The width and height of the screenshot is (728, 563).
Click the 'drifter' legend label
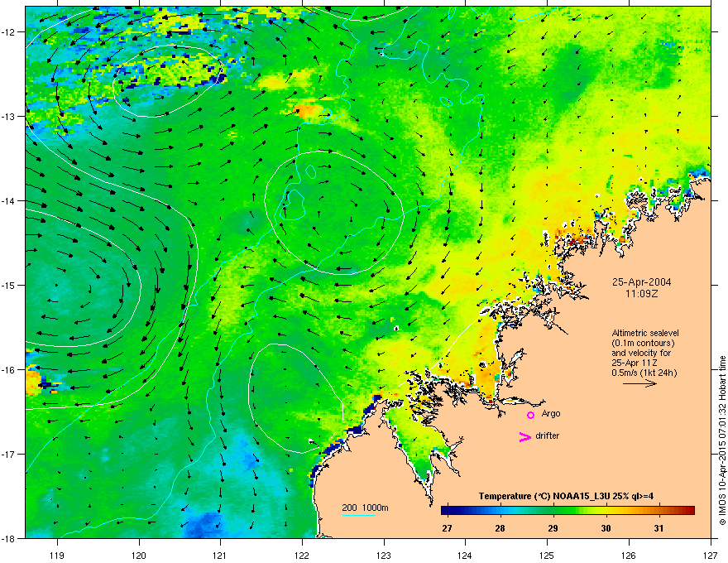548,435
